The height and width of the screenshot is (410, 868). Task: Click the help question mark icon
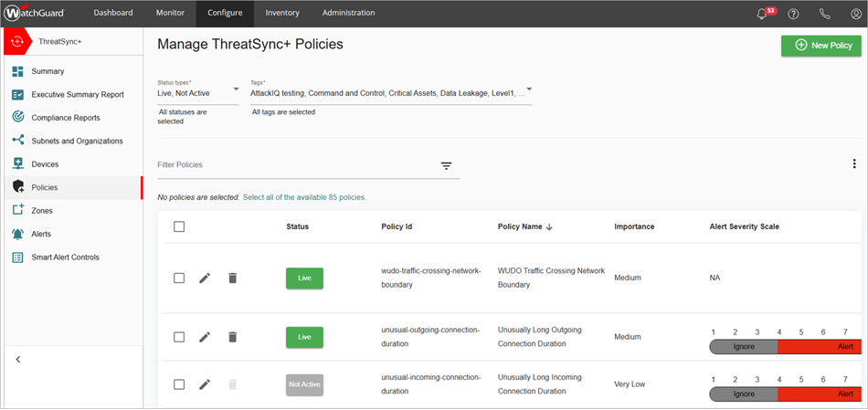pyautogui.click(x=793, y=14)
